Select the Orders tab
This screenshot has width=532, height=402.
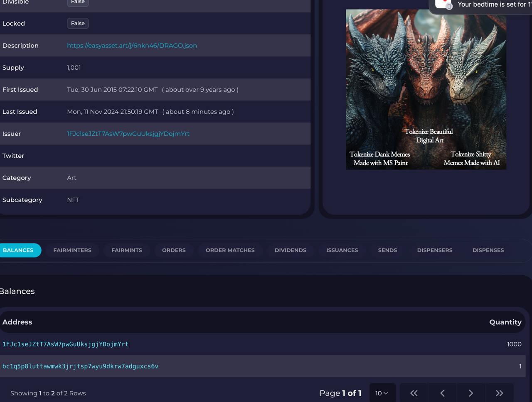174,250
